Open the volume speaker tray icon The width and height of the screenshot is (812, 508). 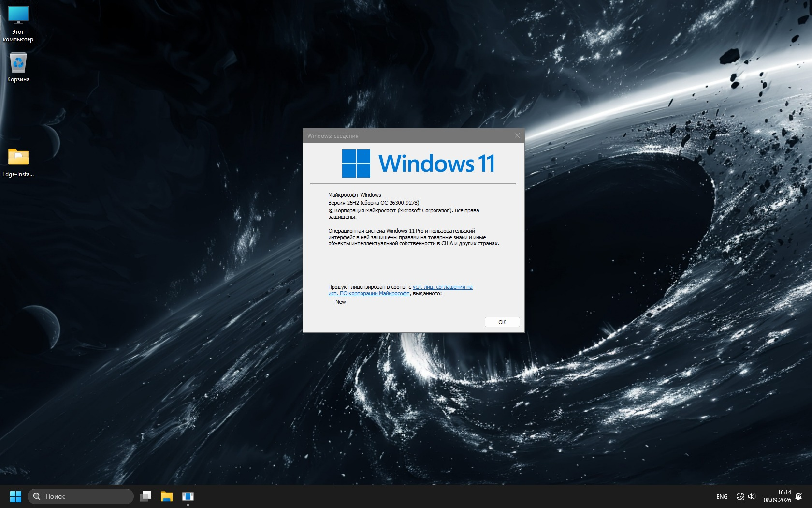[752, 496]
